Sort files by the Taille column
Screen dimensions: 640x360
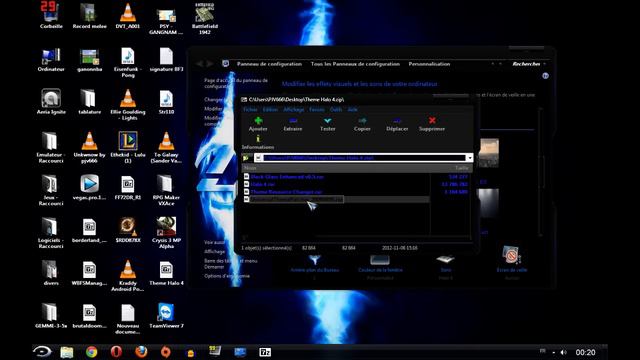[x=461, y=168]
